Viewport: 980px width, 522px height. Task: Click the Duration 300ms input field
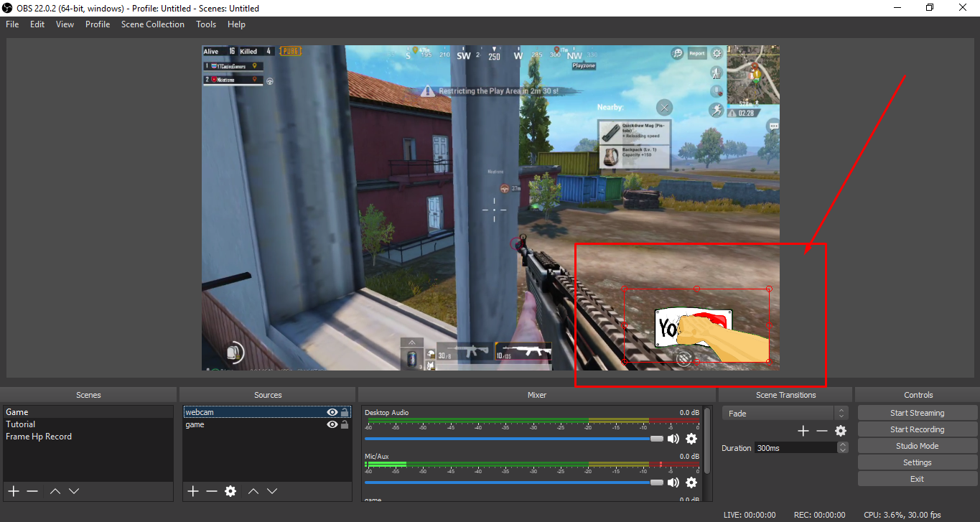(x=795, y=447)
